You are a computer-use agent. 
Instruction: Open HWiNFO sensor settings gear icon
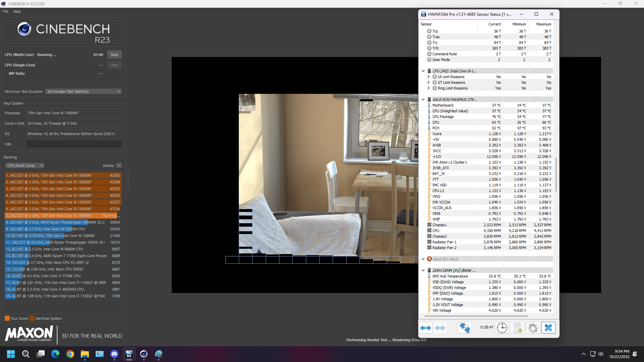[533, 328]
